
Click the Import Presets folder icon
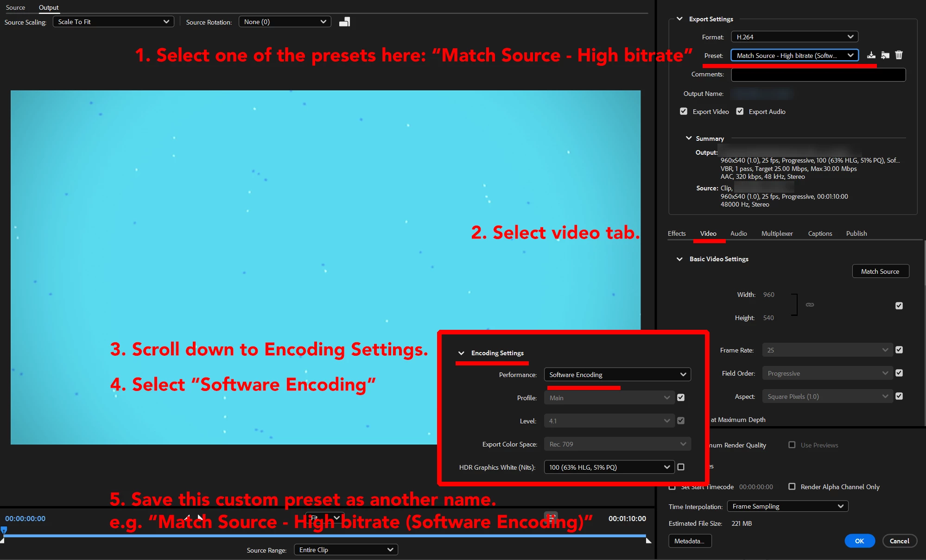885,55
